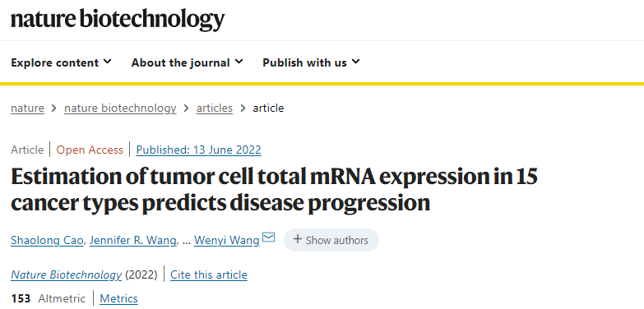Open author Wenyi Wang's link

coord(227,240)
